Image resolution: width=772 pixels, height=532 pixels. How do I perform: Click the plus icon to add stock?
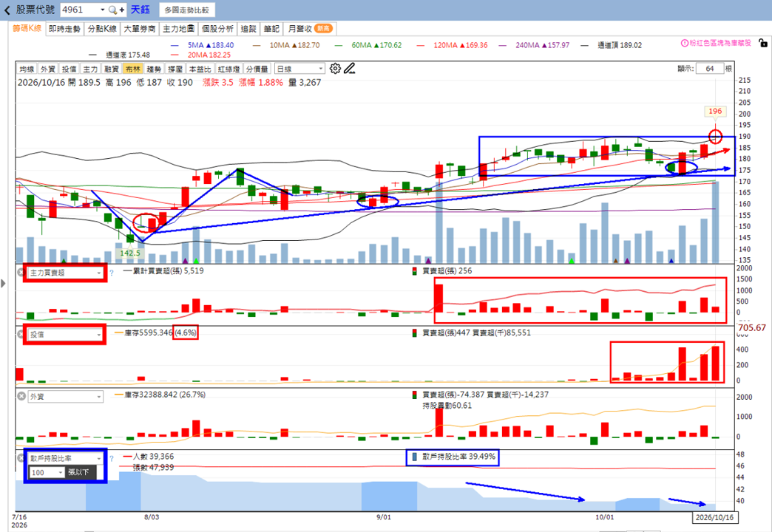(121, 10)
